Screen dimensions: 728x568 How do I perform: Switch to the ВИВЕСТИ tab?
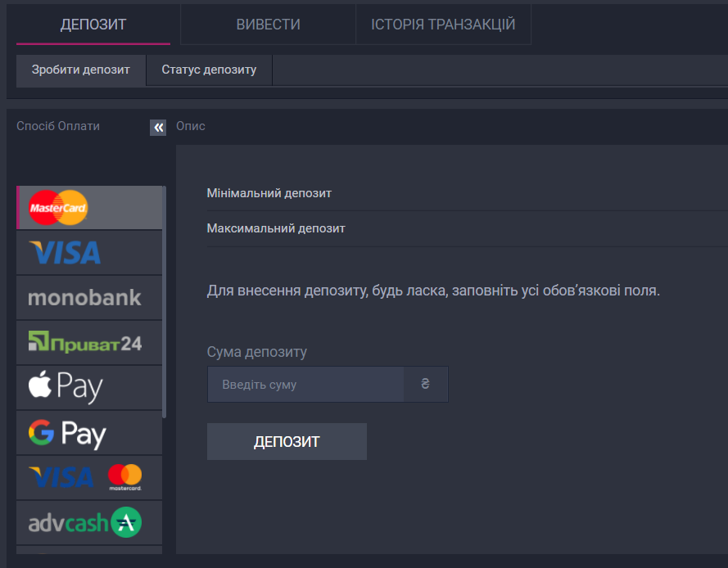click(x=268, y=24)
